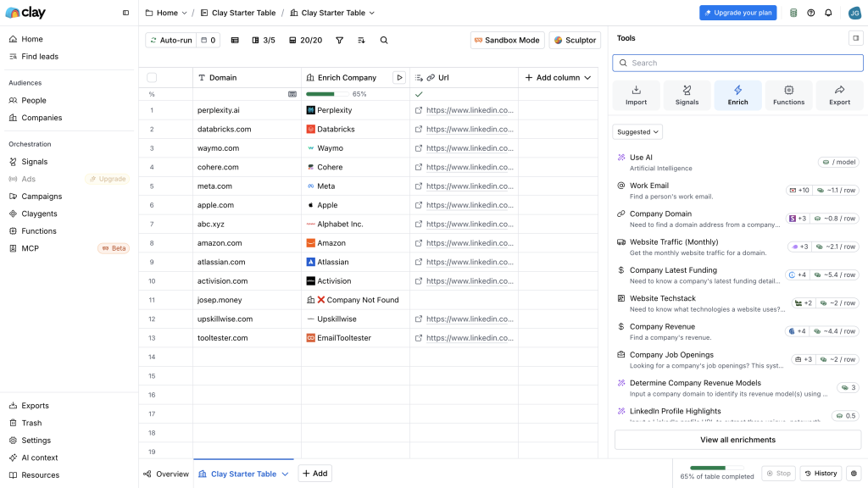Collapse the Tools panel
This screenshot has width=868, height=488.
click(856, 38)
